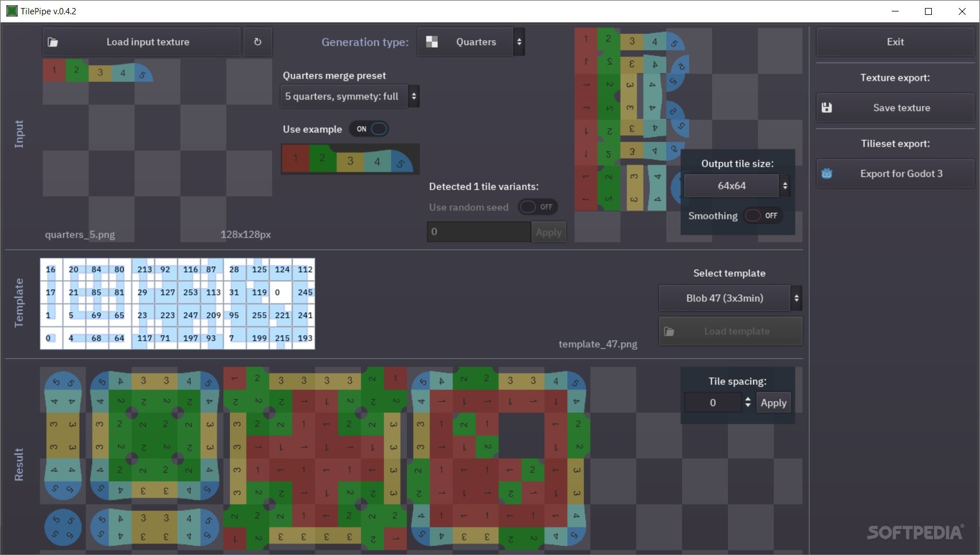
Task: Click the TilePipe app icon in title bar
Action: (x=11, y=11)
